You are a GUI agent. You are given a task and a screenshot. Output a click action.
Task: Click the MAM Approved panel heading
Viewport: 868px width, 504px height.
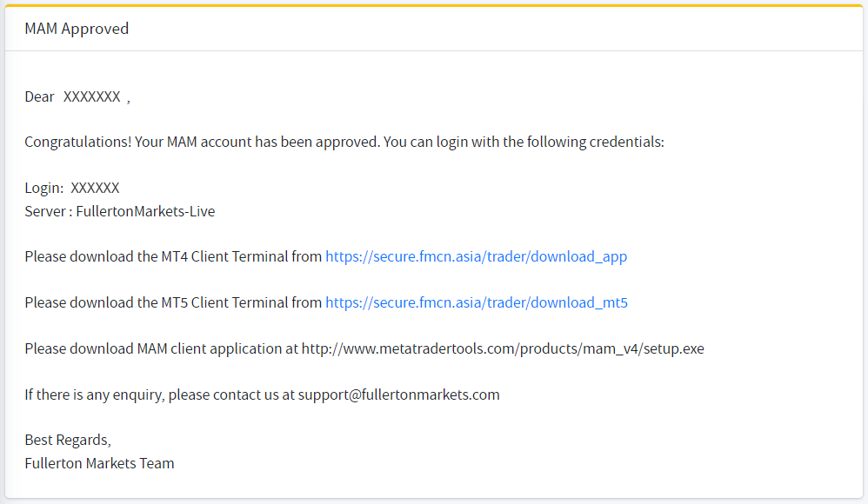pyautogui.click(x=77, y=29)
